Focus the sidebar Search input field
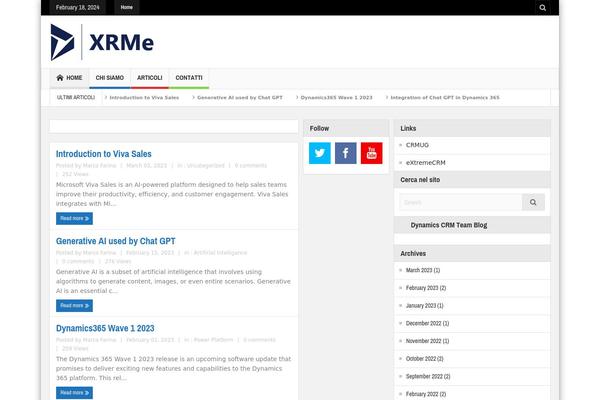 (x=461, y=202)
